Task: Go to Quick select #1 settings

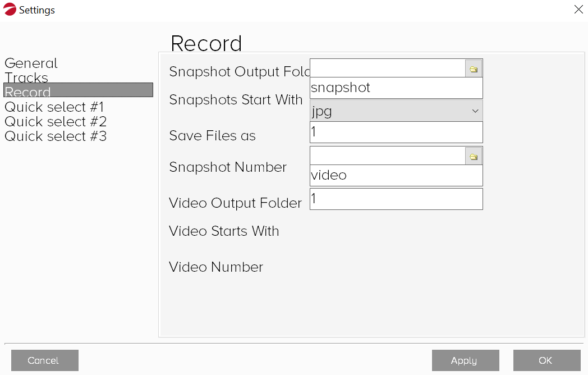Action: tap(54, 107)
